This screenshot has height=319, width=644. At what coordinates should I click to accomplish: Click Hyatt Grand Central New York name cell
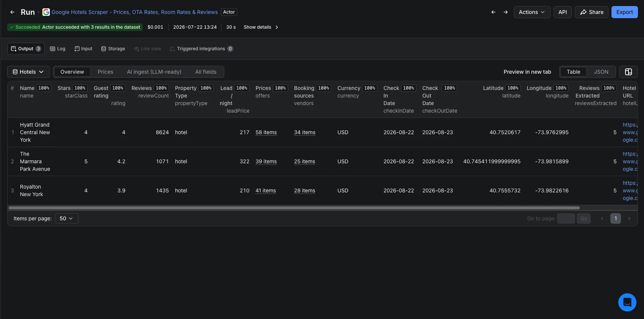coord(35,132)
